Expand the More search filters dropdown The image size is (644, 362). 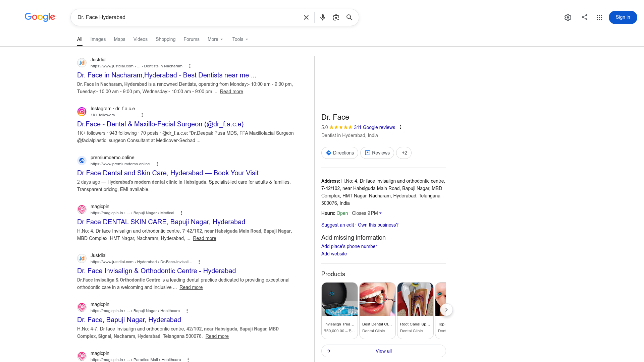point(215,39)
